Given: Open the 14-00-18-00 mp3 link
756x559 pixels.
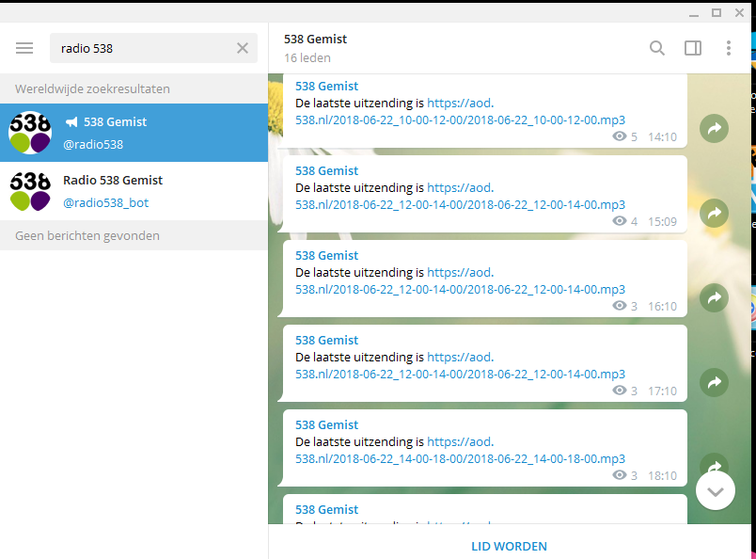Looking at the screenshot, I should click(x=460, y=458).
